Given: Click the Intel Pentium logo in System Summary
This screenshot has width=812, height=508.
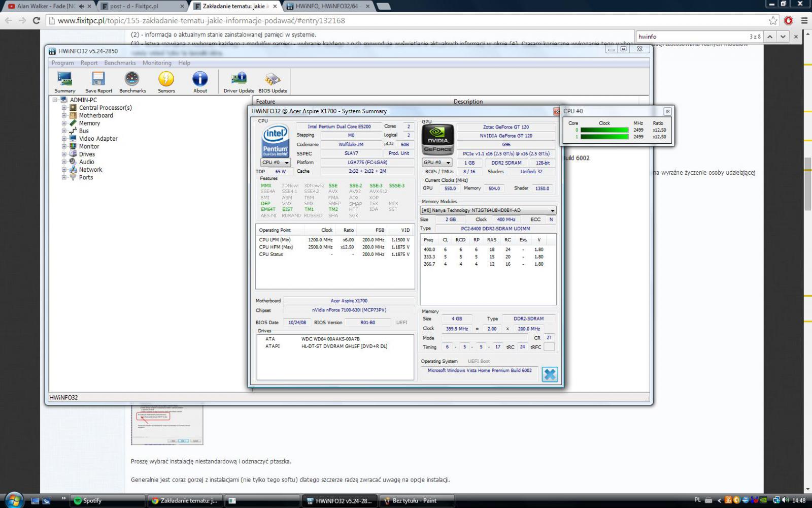Looking at the screenshot, I should coord(275,141).
